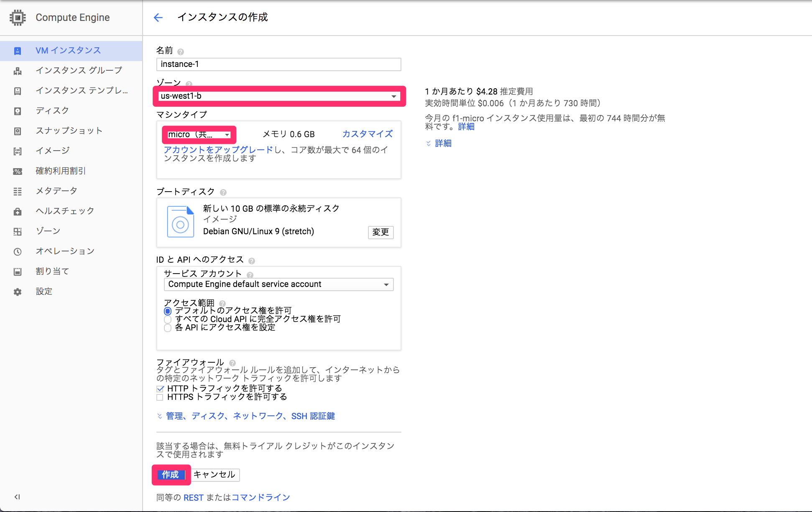The image size is (812, 512).
Task: Click the オペレーション clock icon
Action: tap(18, 252)
